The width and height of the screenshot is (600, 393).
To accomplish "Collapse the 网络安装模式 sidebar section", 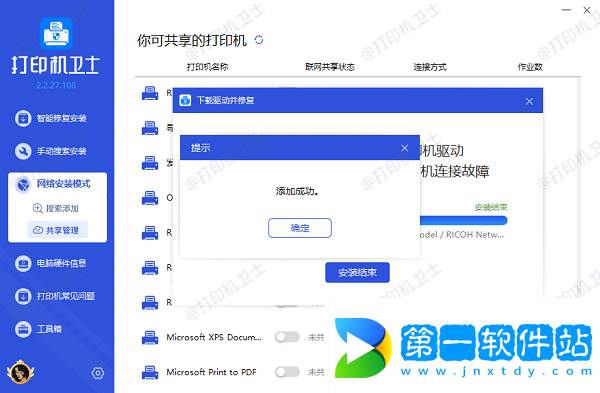I will click(57, 184).
